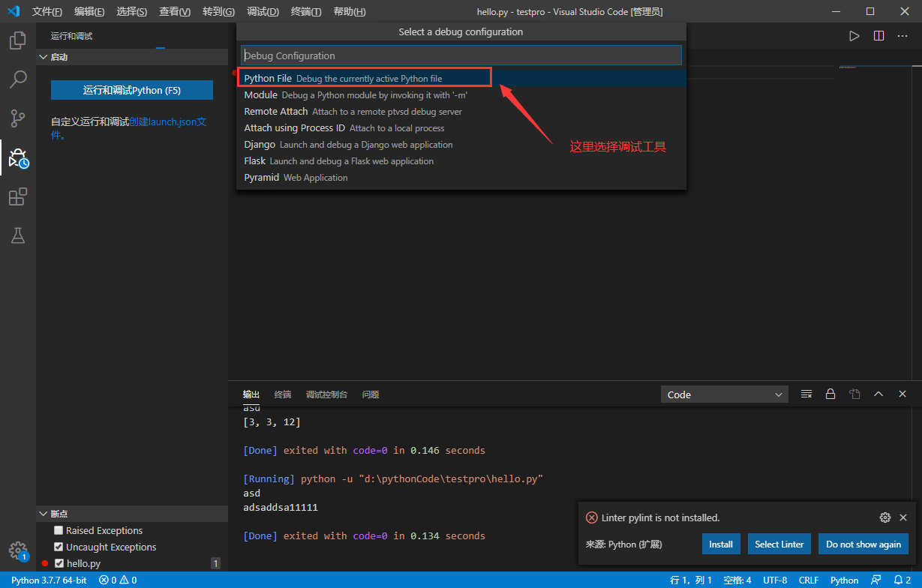Select Attach using Process ID option
This screenshot has height=588, width=922.
coord(461,127)
